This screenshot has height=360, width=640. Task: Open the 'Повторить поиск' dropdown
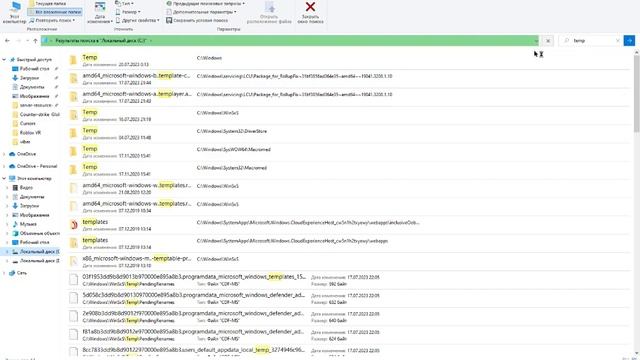(52, 20)
